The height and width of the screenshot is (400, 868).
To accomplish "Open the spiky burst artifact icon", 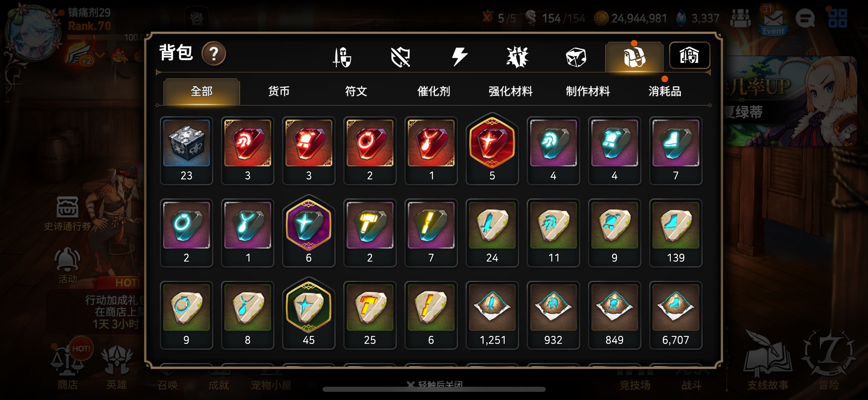I will click(x=517, y=57).
